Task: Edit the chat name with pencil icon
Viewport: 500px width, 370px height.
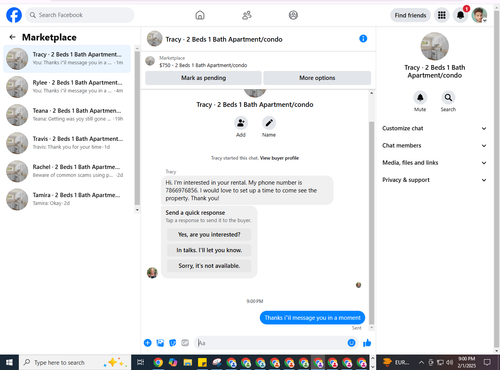Action: pos(269,123)
